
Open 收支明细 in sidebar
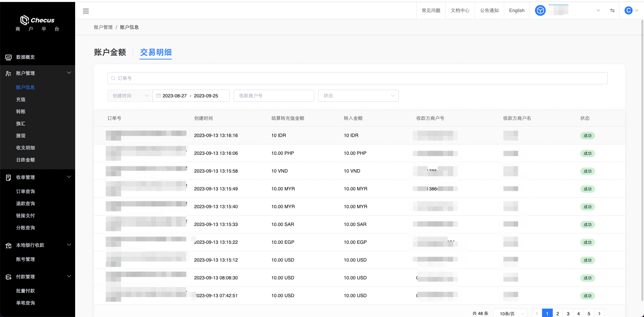click(25, 148)
